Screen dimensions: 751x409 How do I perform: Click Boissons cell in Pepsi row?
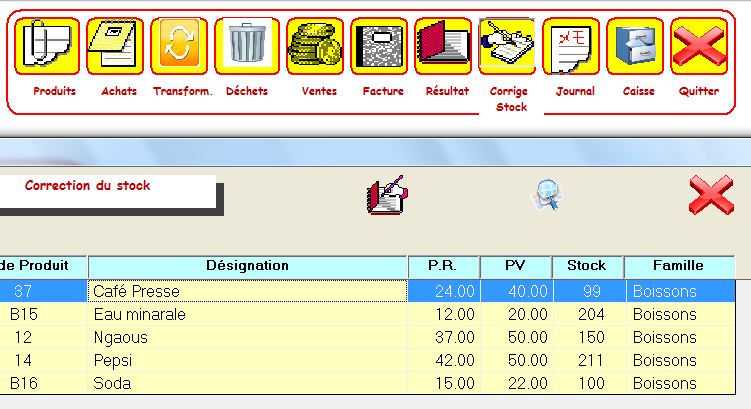pos(681,360)
